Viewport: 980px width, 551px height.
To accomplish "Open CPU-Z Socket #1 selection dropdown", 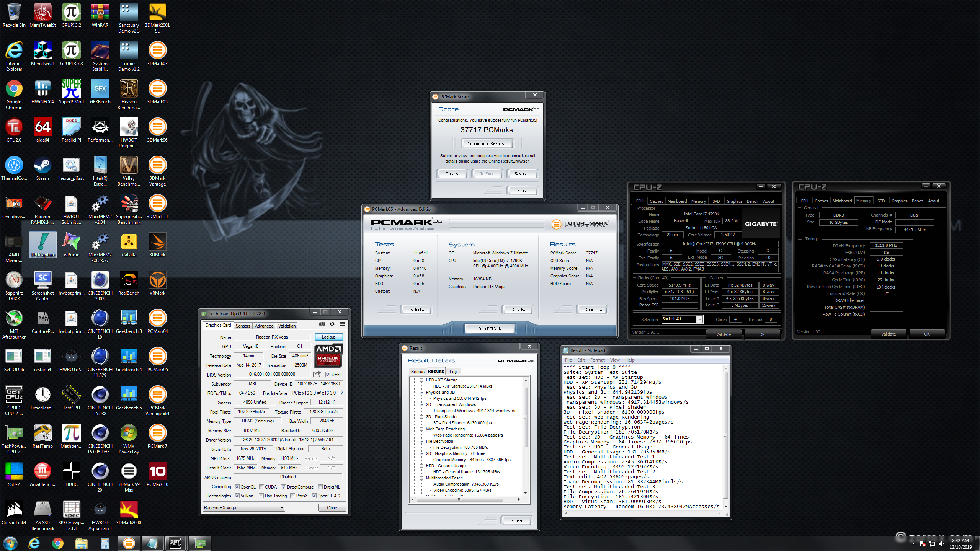I will coord(682,319).
